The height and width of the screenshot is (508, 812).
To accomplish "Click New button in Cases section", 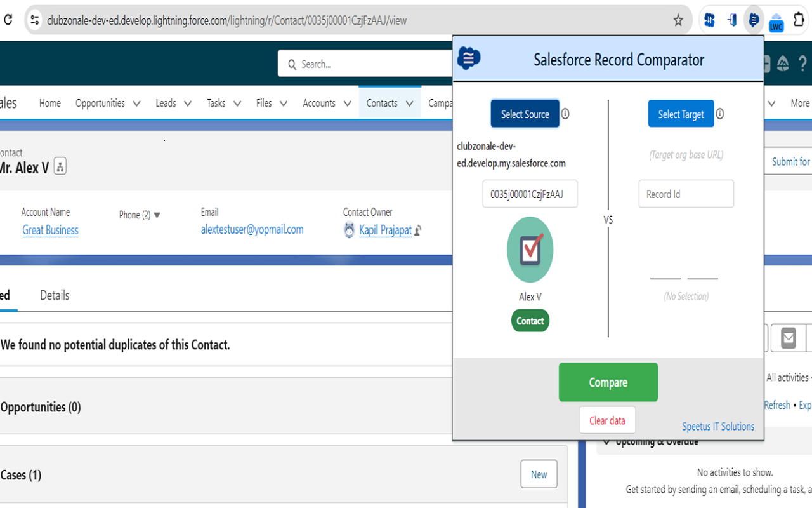I will 539,474.
